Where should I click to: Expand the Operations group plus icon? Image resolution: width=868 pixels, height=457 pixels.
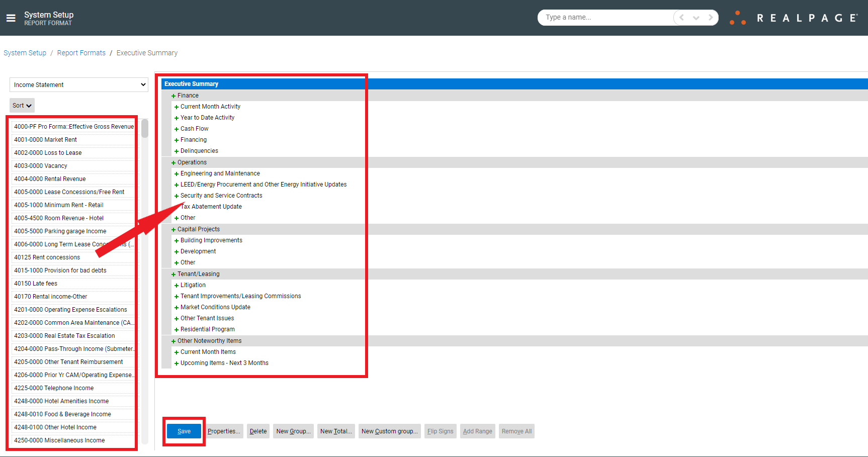(x=173, y=163)
